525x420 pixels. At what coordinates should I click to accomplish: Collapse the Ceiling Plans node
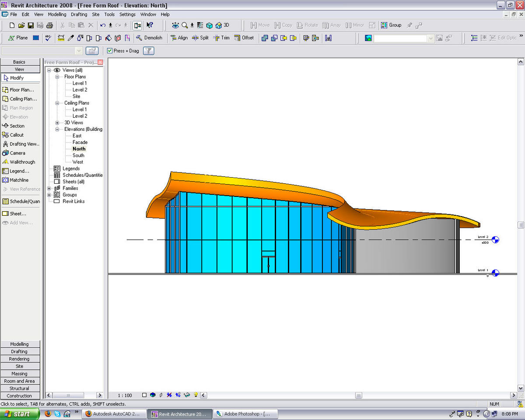pyautogui.click(x=57, y=103)
